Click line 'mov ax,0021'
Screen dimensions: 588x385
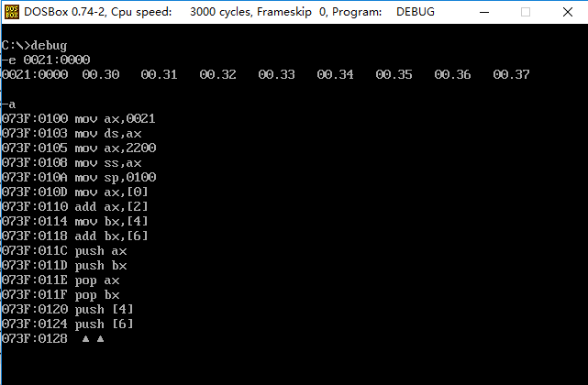(x=78, y=119)
